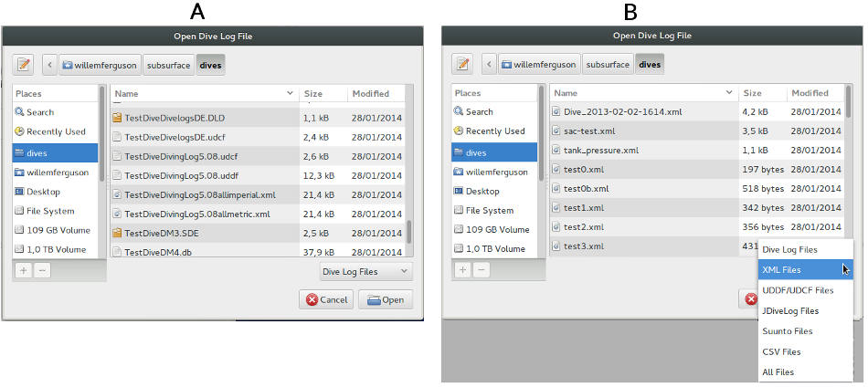Select file TestDiveDivingLog5.08.uddf

click(258, 175)
